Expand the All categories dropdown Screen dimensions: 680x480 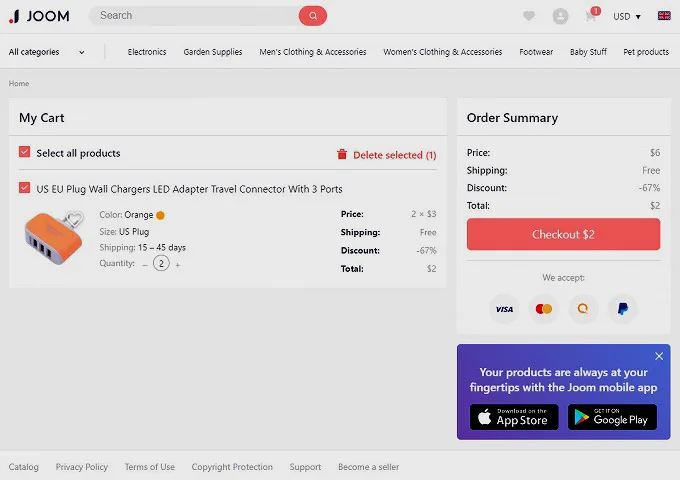tap(47, 52)
